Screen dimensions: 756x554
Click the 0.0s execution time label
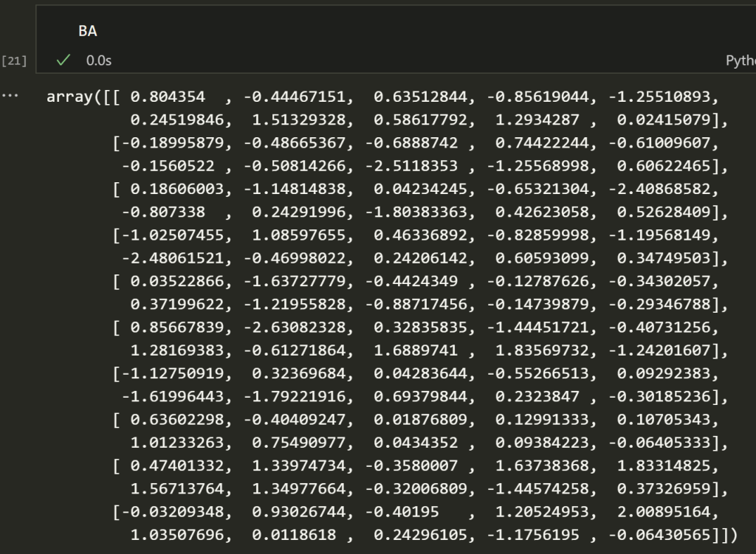[x=99, y=60]
